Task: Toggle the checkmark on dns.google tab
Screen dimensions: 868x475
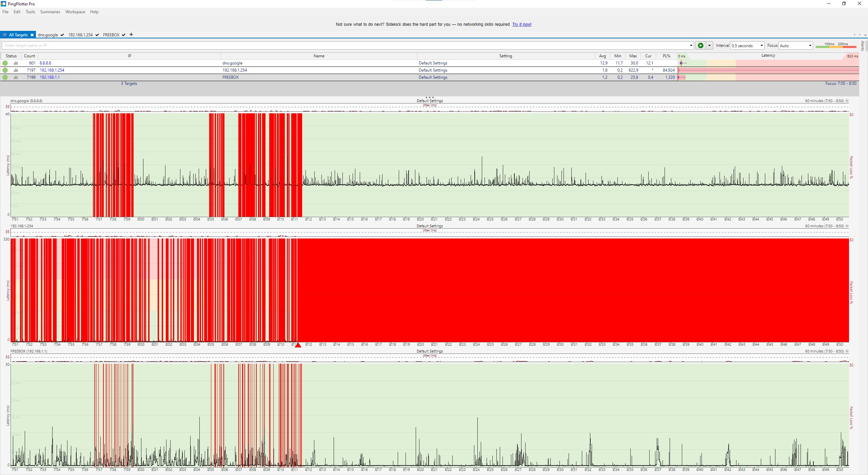Action: [62, 35]
